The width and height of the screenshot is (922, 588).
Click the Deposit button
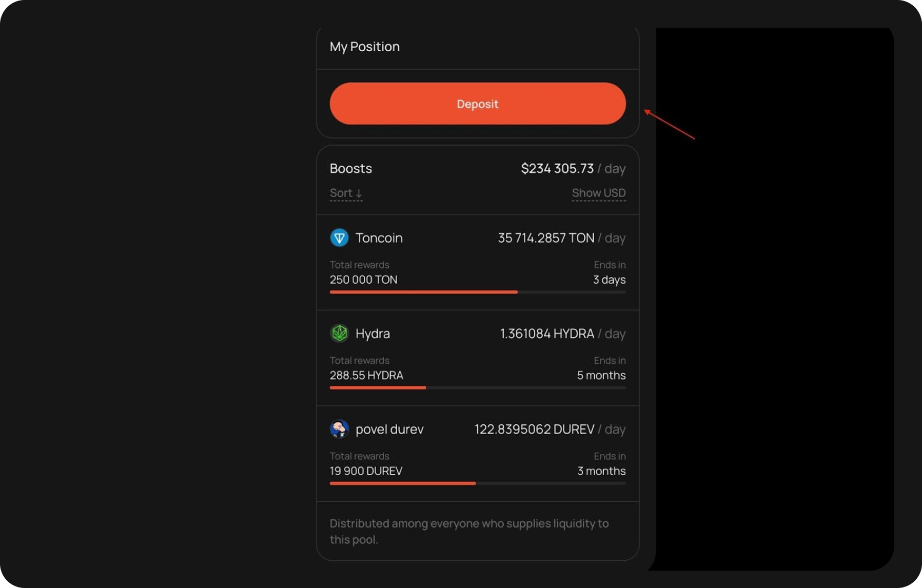pos(477,104)
